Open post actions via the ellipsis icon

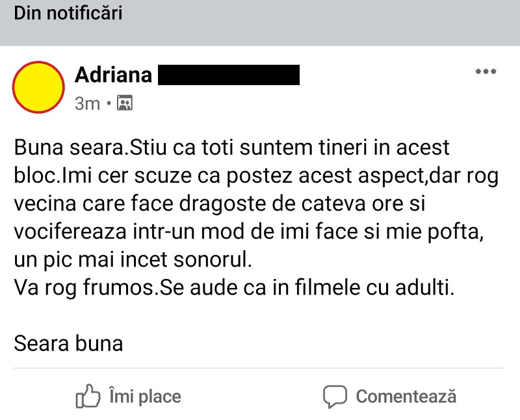coord(486,72)
